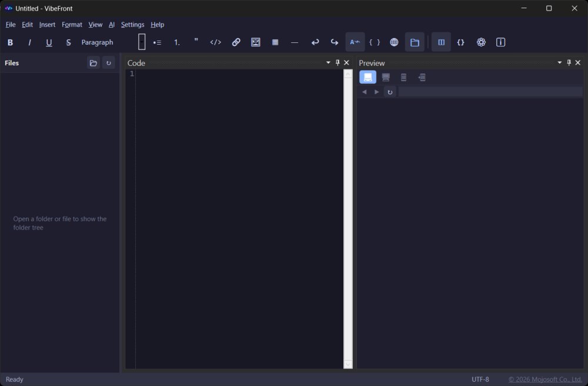Click the Files panel title

(12, 63)
